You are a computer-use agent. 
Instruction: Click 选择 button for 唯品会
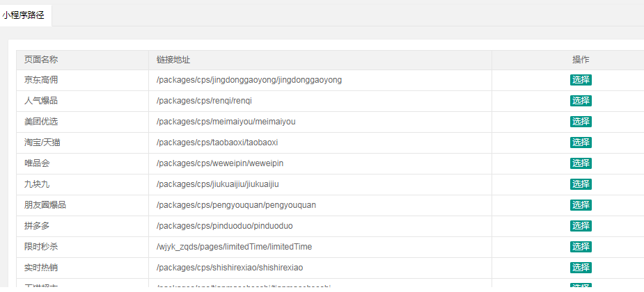[581, 163]
